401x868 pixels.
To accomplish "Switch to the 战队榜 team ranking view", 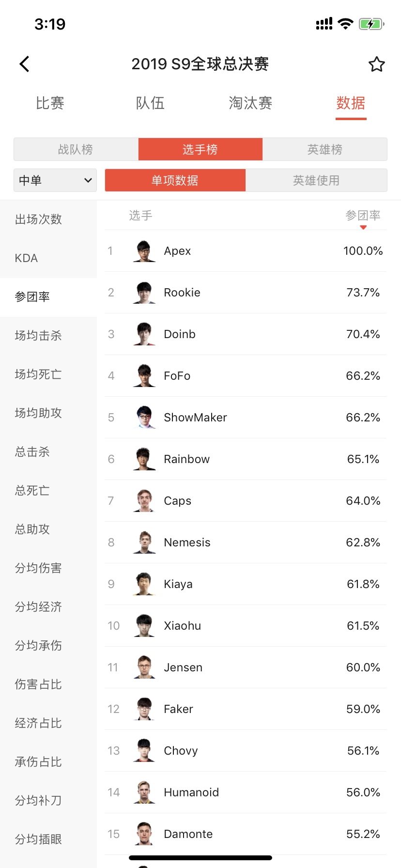I will (76, 149).
